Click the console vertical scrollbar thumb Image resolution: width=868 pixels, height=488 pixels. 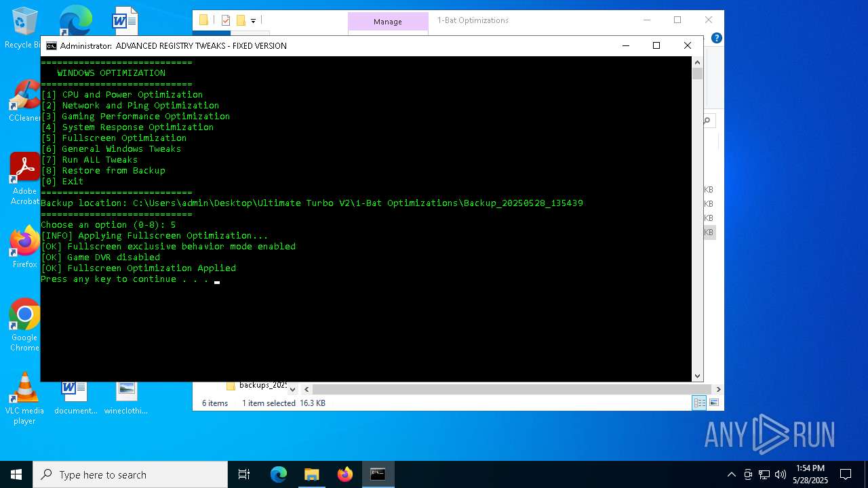pos(697,73)
